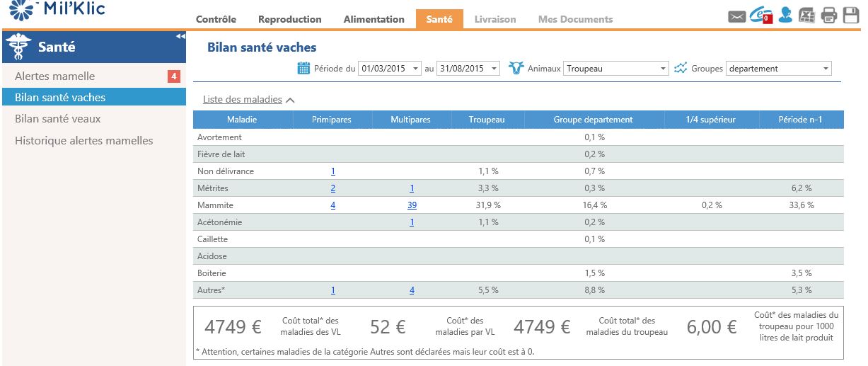Viewport: 868px width, 366px height.
Task: Click the cow icon beside Animaux
Action: pos(515,69)
